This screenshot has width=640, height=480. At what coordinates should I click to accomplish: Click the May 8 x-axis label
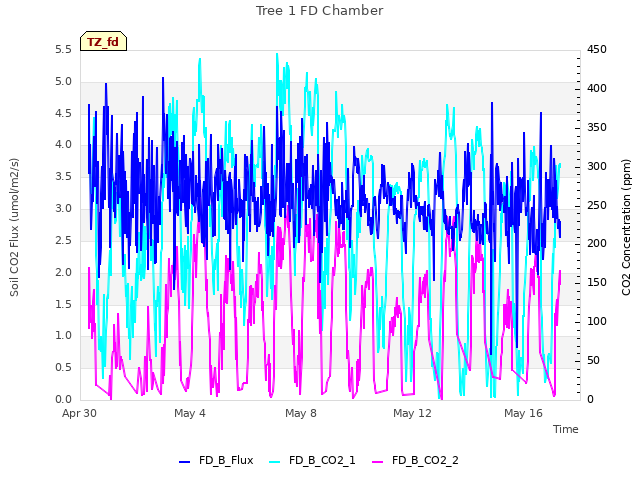[x=301, y=413]
